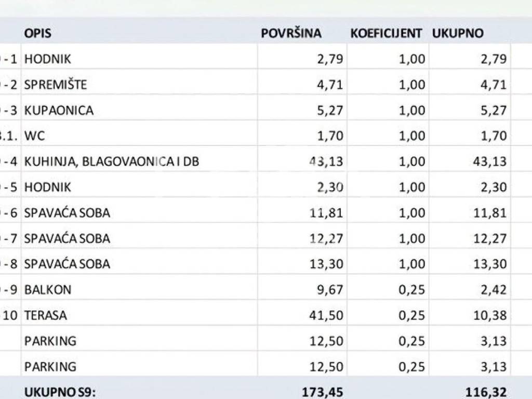Select the 2,42 total for BALKON
This screenshot has width=532, height=399.
[x=493, y=289]
